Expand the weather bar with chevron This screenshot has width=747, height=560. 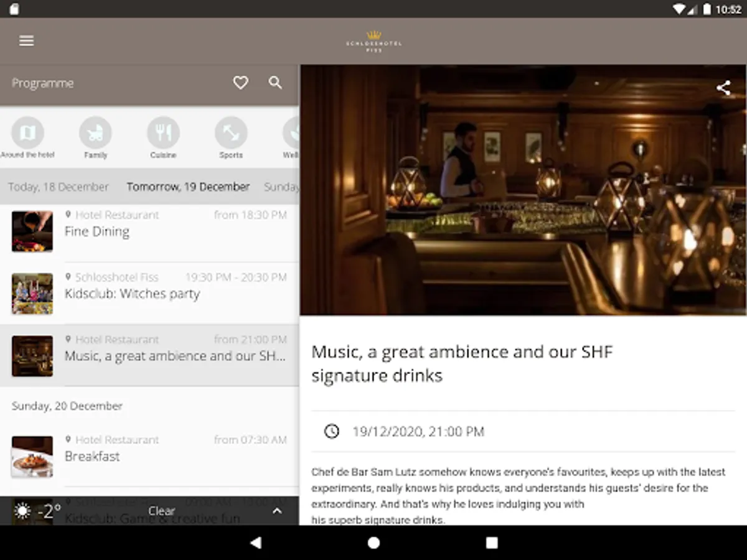pos(278,511)
